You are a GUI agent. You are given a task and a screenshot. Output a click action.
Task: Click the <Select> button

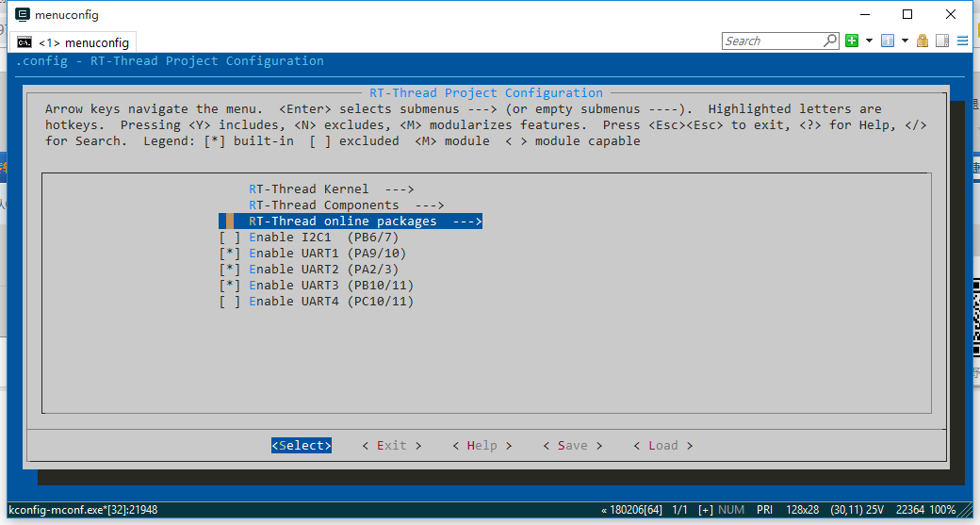coord(302,445)
